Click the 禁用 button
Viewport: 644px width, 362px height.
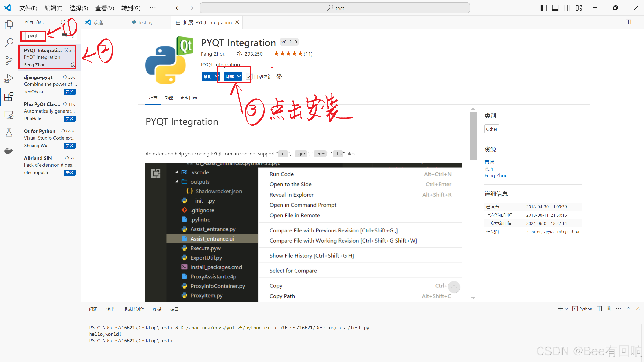pos(207,77)
